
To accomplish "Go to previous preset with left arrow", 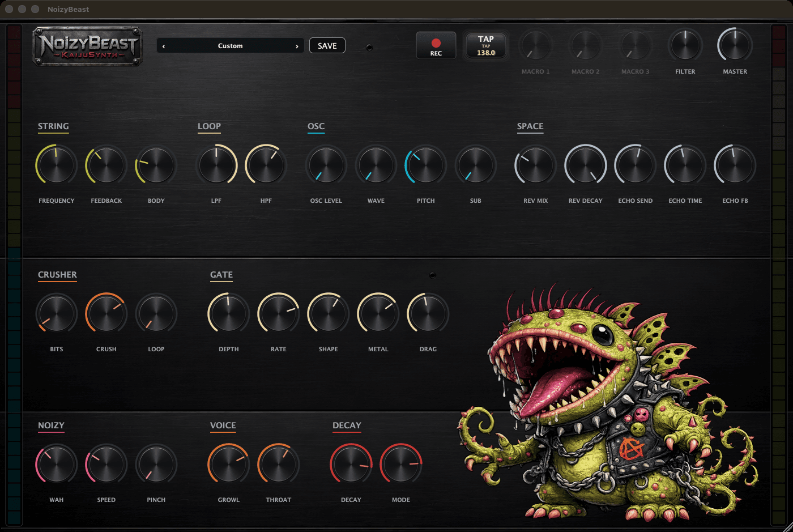I will 164,46.
